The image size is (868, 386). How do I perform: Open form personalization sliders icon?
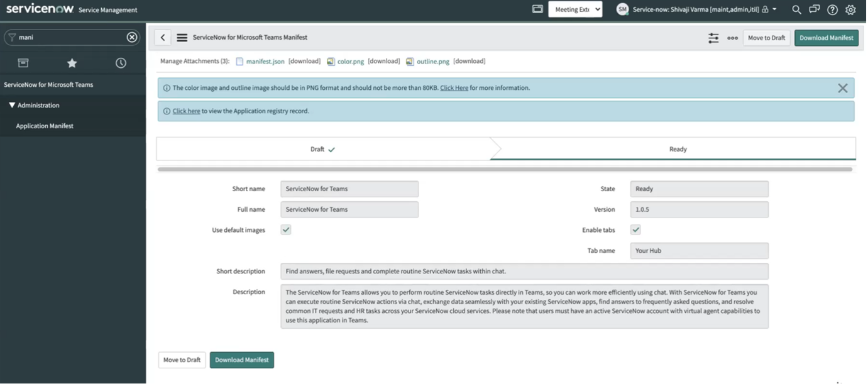(x=713, y=38)
